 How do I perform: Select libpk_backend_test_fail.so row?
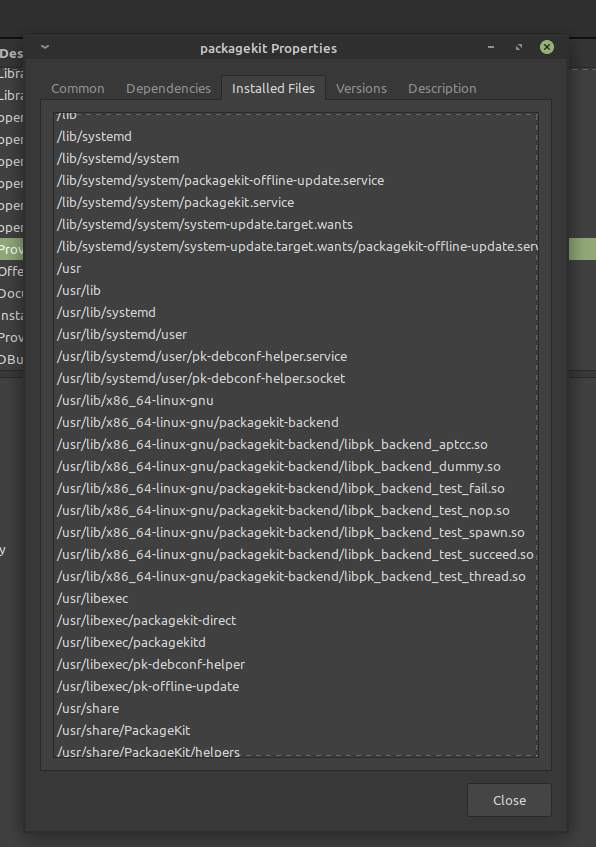[296, 489]
